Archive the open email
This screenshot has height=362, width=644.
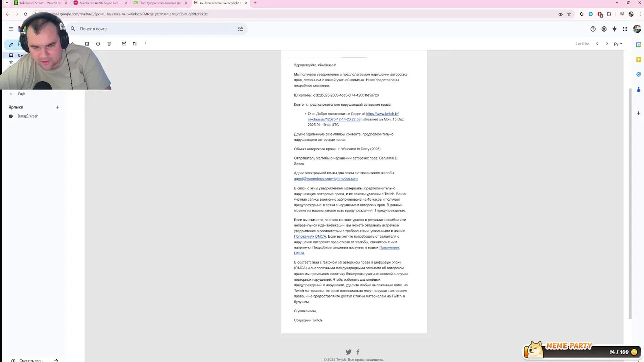[87, 44]
